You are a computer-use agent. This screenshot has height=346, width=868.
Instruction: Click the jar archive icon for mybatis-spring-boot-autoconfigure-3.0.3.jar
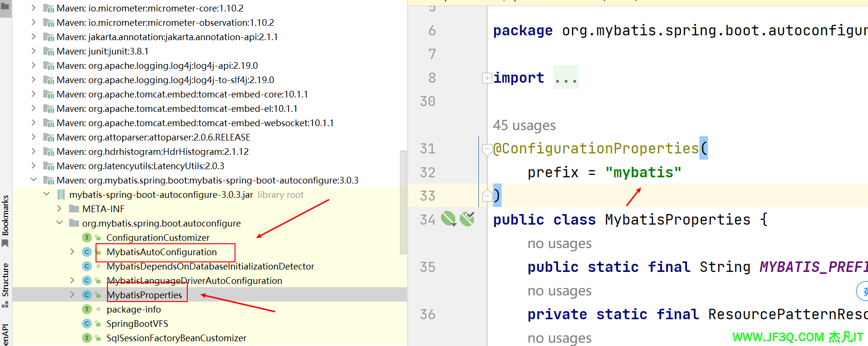coord(61,195)
